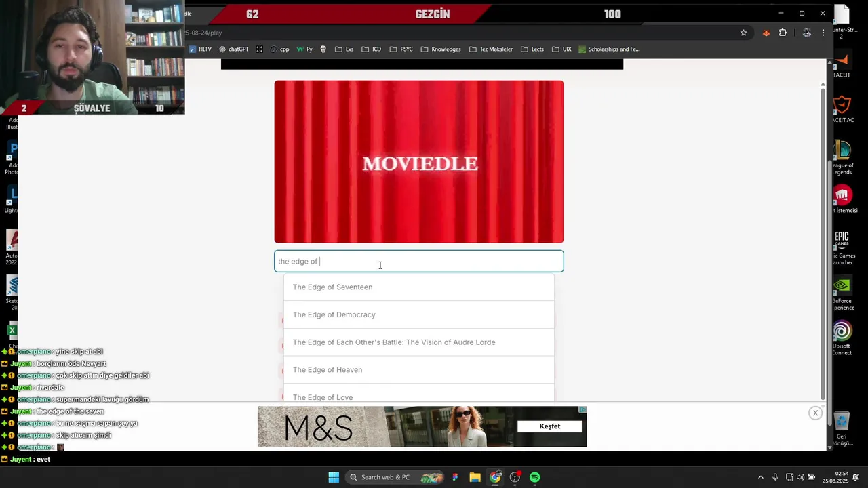This screenshot has width=868, height=488.
Task: Open the ICD bookmark folder
Action: pos(371,49)
